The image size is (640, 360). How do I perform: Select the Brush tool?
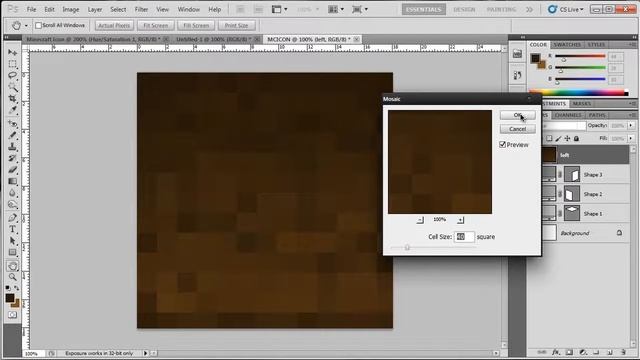click(x=13, y=135)
